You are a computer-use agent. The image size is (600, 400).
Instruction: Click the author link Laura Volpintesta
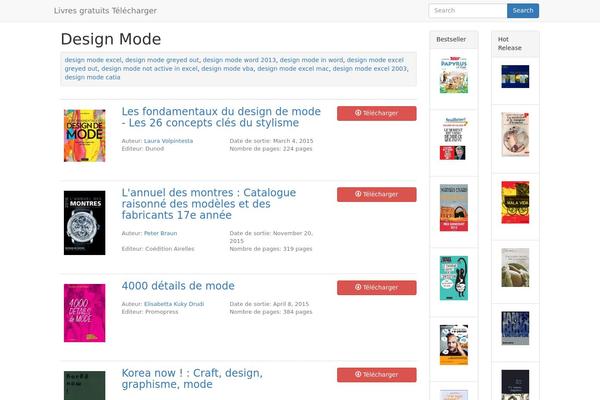click(x=168, y=141)
